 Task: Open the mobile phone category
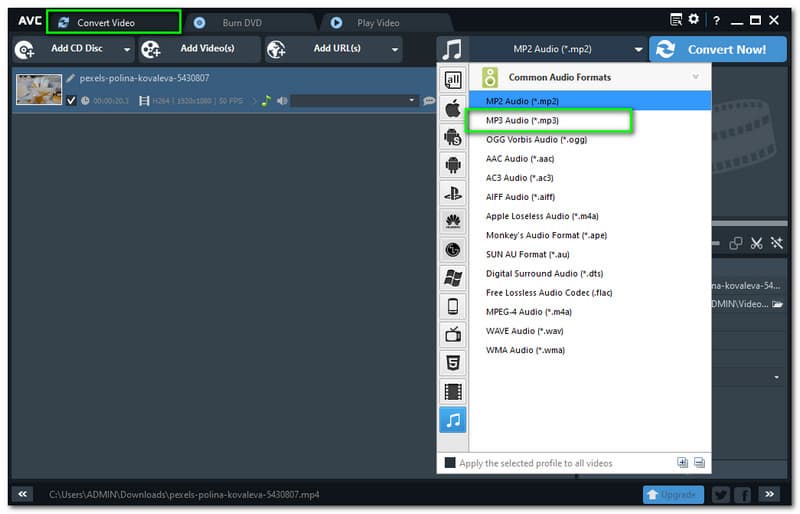453,307
